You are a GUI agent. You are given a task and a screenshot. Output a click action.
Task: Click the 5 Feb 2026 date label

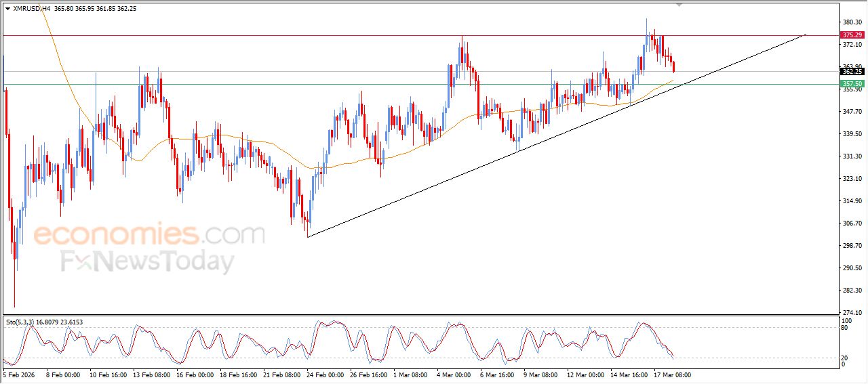click(20, 374)
